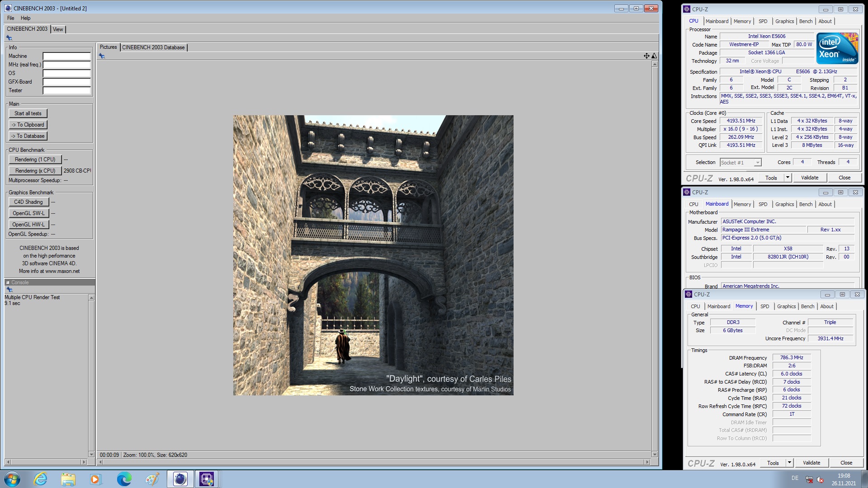Click Console panel collapse icon
This screenshot has width=868, height=488.
pos(8,282)
